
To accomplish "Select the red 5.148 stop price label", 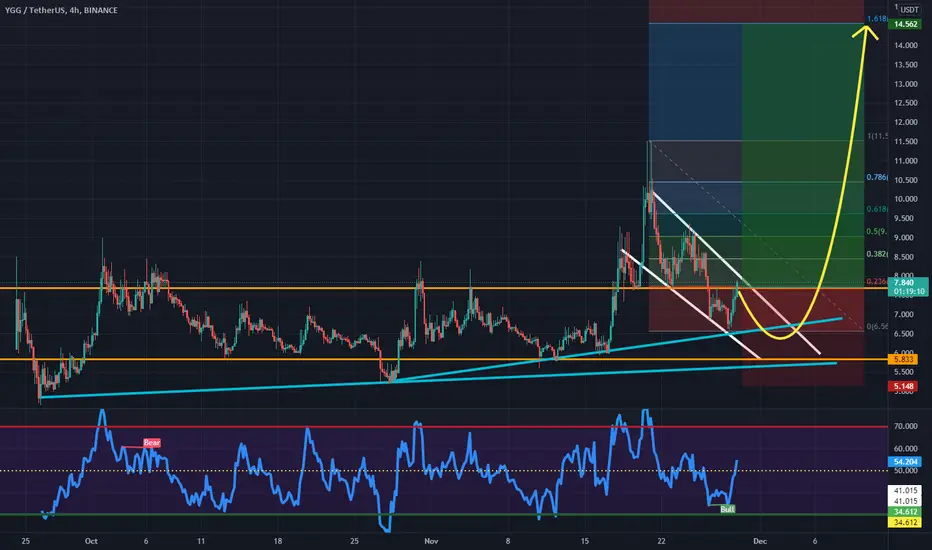I will (x=903, y=386).
